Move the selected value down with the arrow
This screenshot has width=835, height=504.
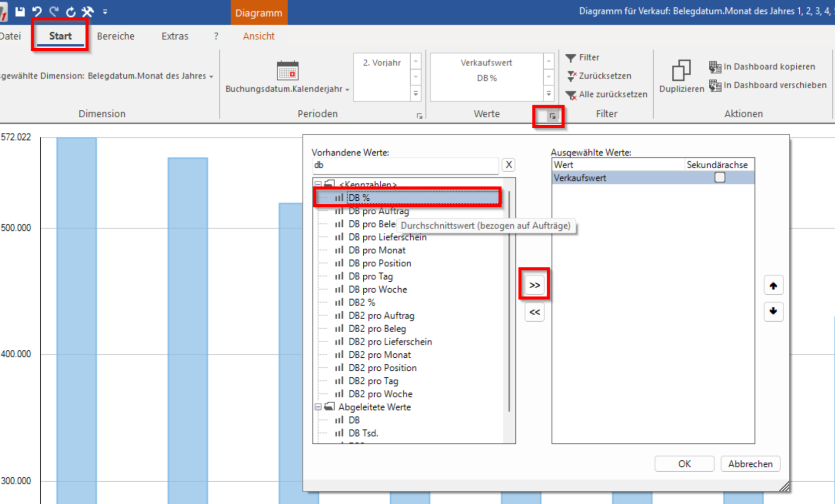773,311
